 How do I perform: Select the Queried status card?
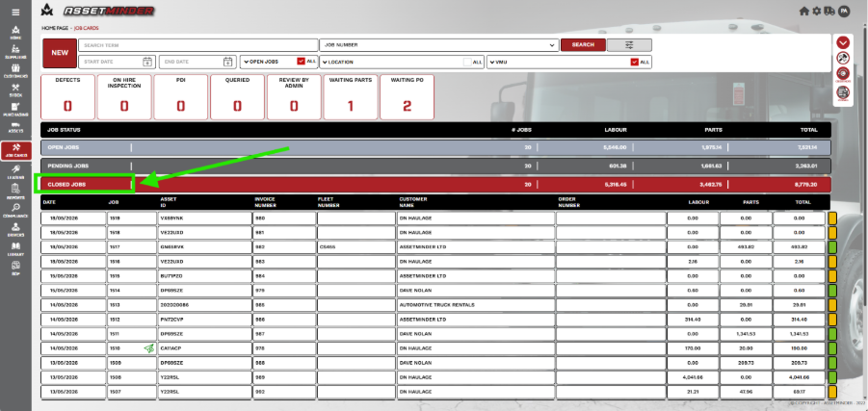pos(237,97)
